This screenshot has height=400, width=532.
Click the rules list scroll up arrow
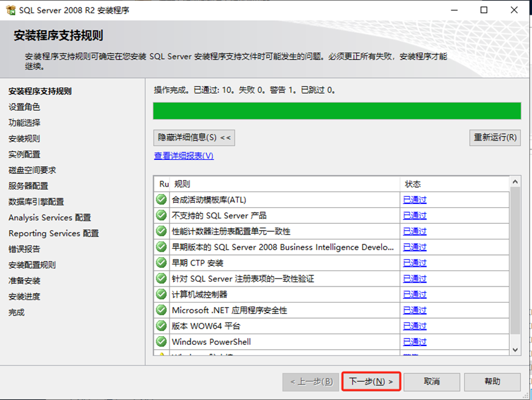[515, 182]
